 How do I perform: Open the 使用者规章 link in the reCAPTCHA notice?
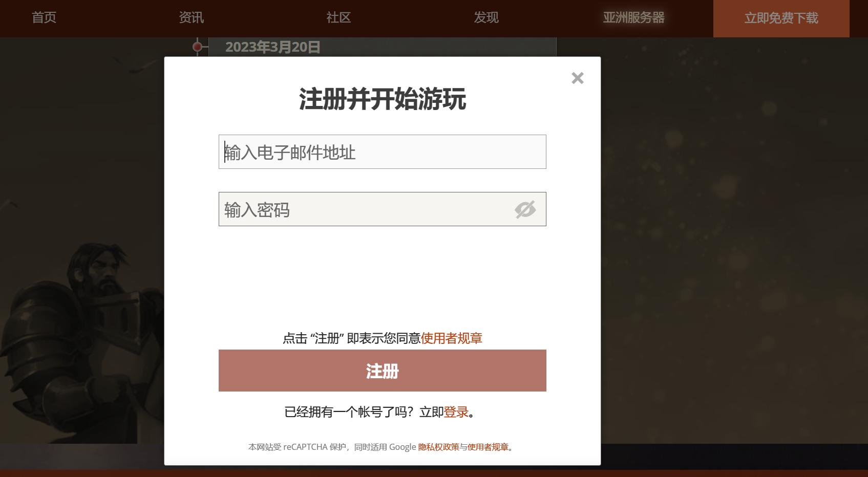(487, 446)
